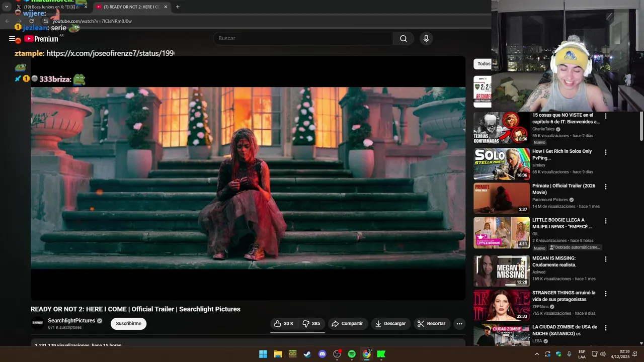This screenshot has width=644, height=362.
Task: Open a new browser tab
Action: click(178, 7)
